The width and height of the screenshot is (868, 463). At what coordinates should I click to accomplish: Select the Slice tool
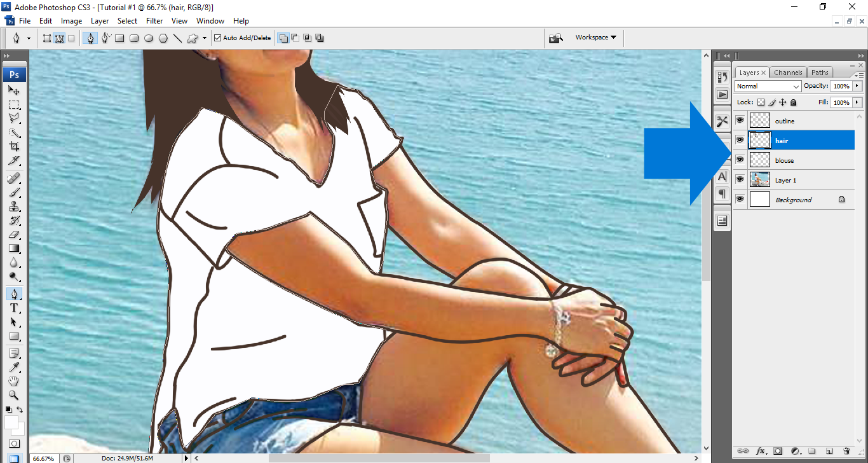pos(14,160)
